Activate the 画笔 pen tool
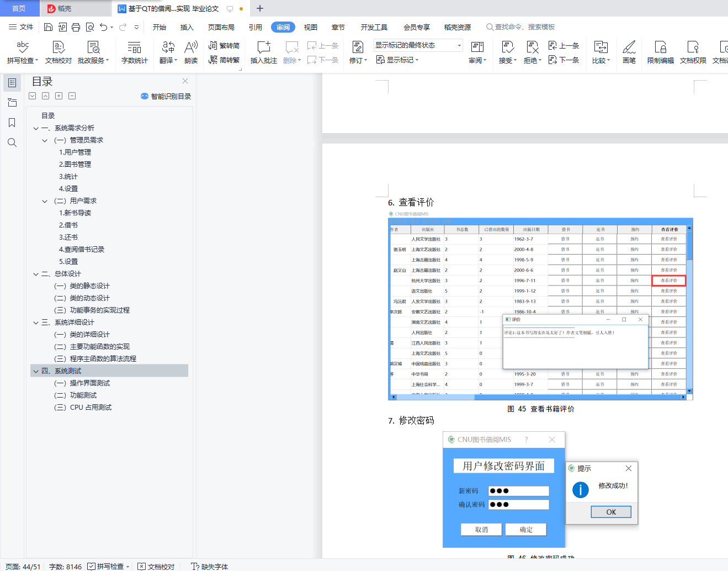This screenshot has width=728, height=571. (629, 52)
